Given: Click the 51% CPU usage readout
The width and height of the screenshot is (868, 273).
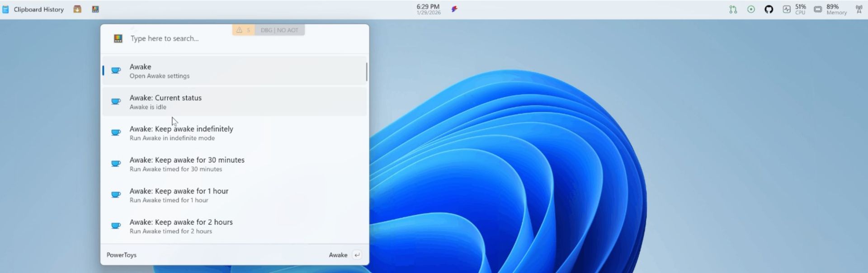Looking at the screenshot, I should click(801, 9).
